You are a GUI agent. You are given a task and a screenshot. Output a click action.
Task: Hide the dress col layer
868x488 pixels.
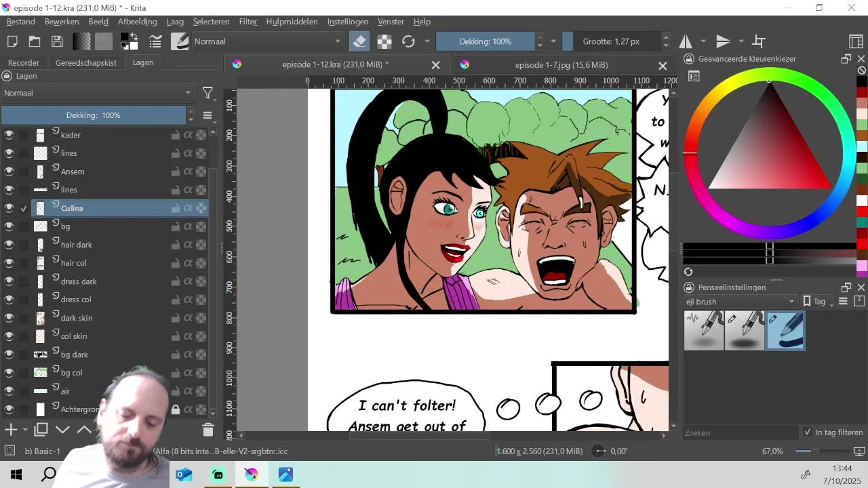[9, 300]
